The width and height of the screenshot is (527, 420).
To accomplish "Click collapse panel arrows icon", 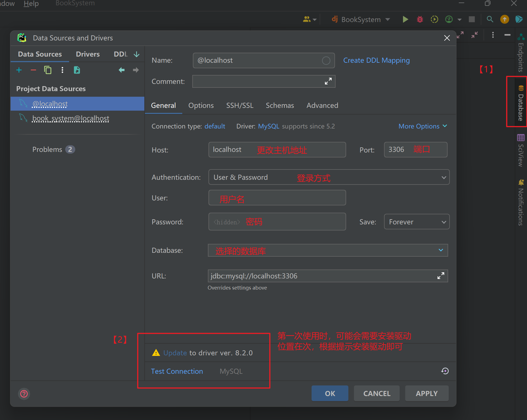I will click(475, 35).
